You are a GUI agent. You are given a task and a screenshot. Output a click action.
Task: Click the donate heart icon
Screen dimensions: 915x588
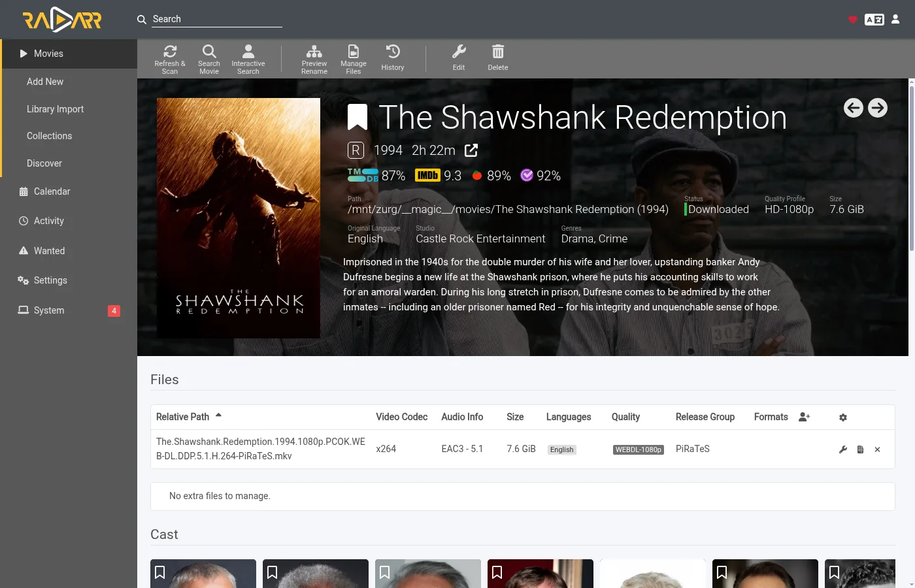pyautogui.click(x=852, y=20)
